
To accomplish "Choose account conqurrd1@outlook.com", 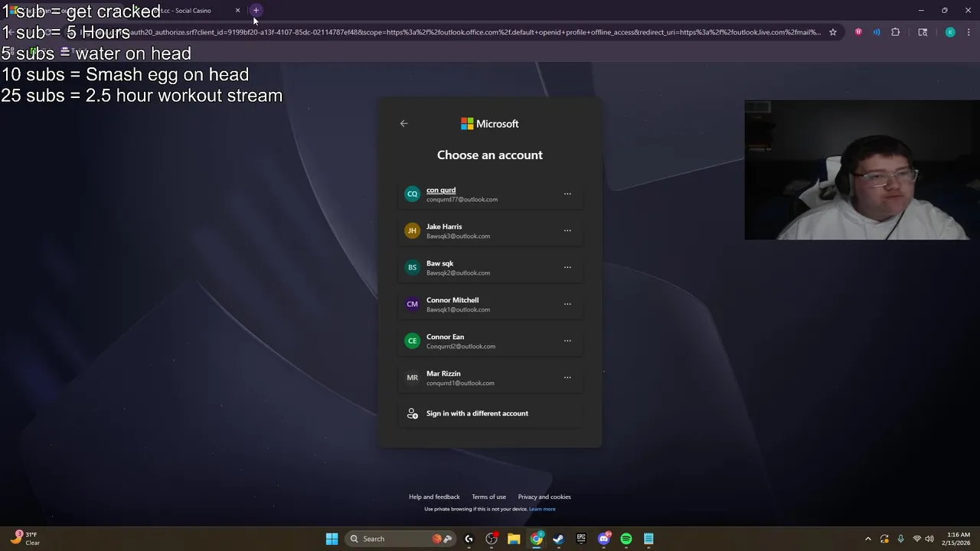I will tap(460, 383).
